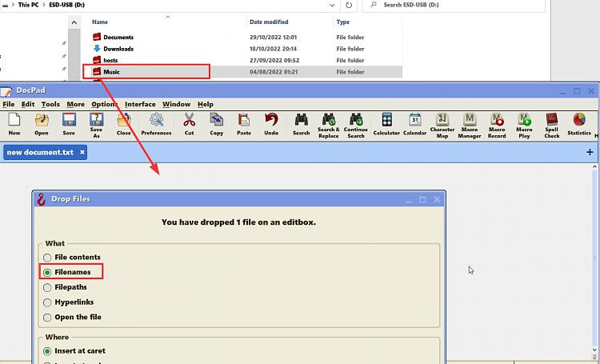Close the Drop Files dialog
This screenshot has width=600, height=364.
pos(437,199)
